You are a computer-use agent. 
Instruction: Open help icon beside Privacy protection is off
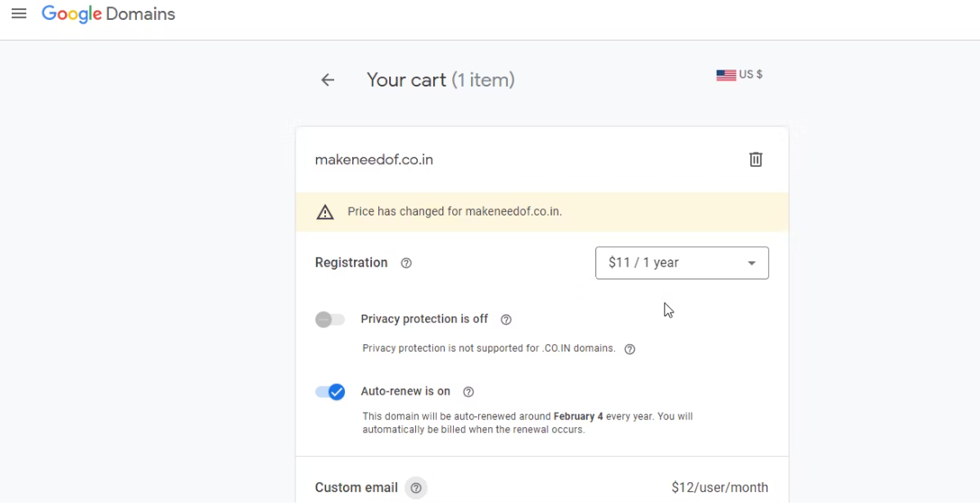pyautogui.click(x=506, y=319)
